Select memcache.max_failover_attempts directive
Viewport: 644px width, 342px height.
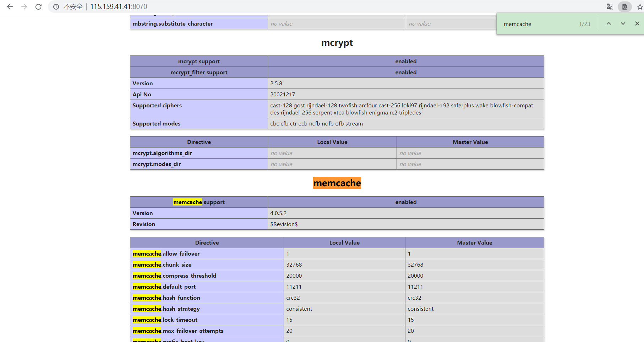[178, 331]
